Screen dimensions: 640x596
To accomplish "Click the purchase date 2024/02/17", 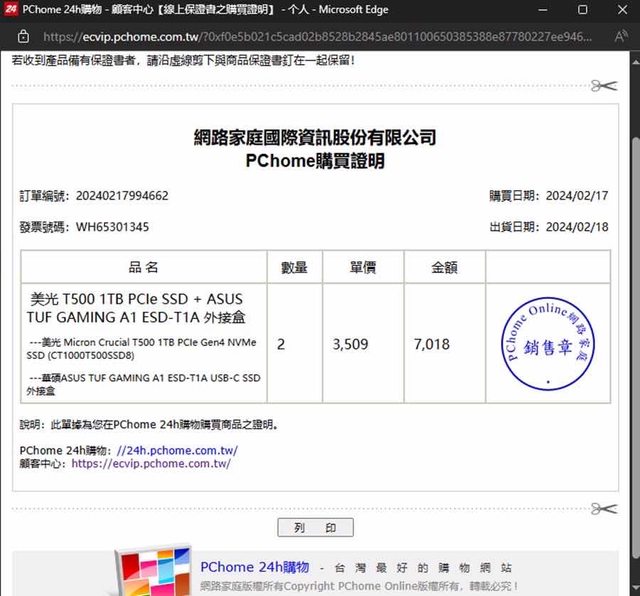I will [576, 196].
